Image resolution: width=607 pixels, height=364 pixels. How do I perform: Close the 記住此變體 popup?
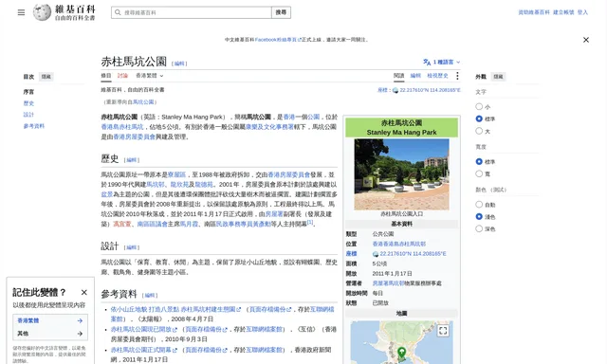[x=84, y=292]
